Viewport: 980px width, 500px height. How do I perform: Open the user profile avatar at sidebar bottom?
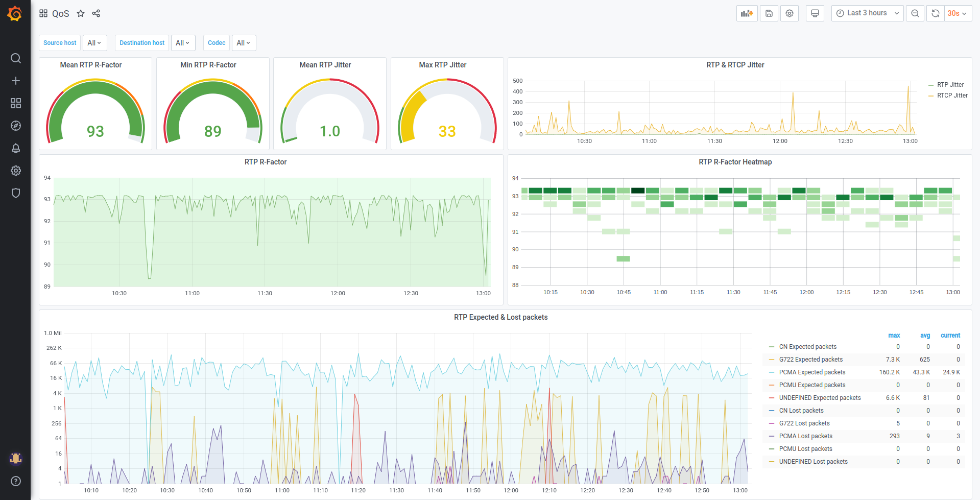pos(15,459)
